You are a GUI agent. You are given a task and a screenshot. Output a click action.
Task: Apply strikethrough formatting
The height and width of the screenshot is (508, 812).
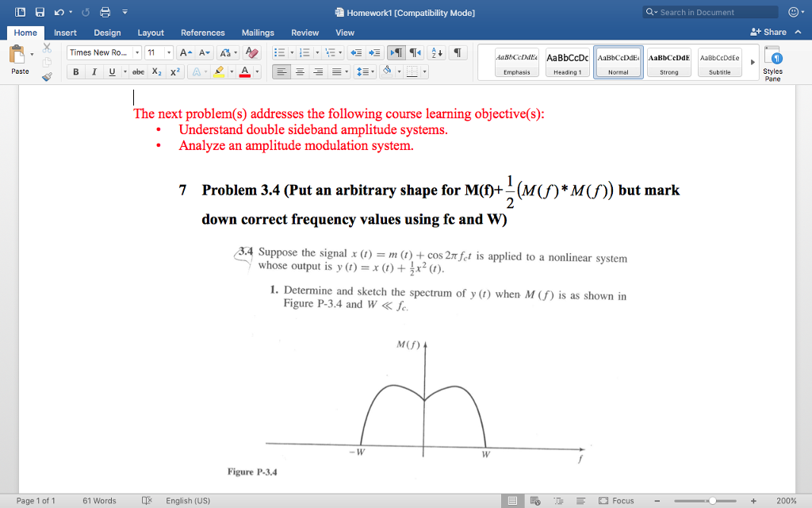pos(140,71)
